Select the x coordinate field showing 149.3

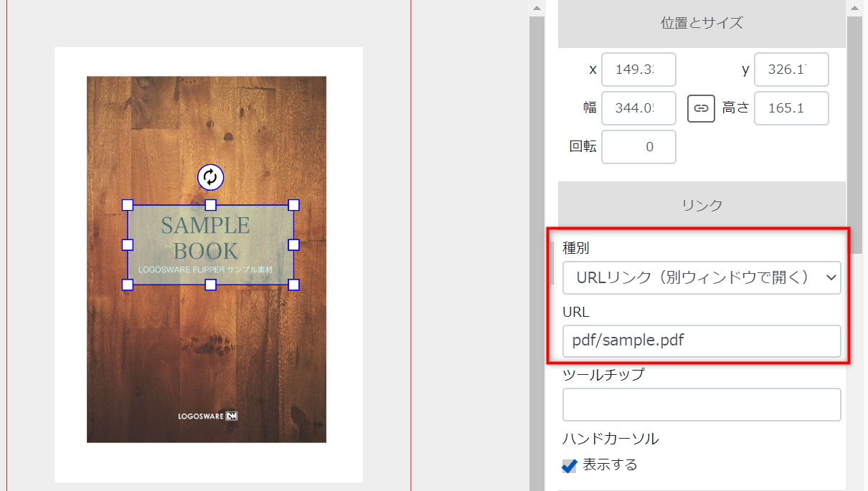(638, 69)
